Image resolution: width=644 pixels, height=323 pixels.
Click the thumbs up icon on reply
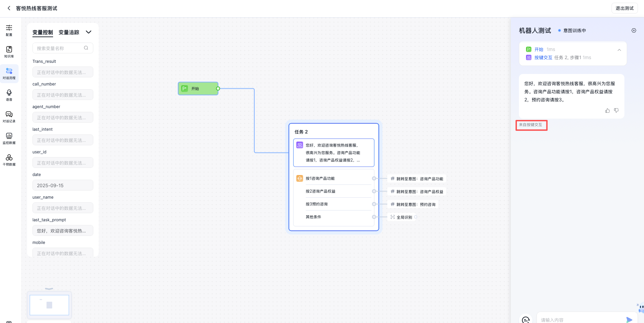607,110
